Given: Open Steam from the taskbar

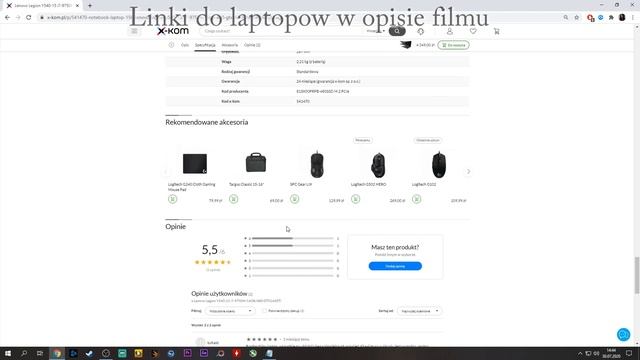Looking at the screenshot, I should pyautogui.click(x=89, y=353).
